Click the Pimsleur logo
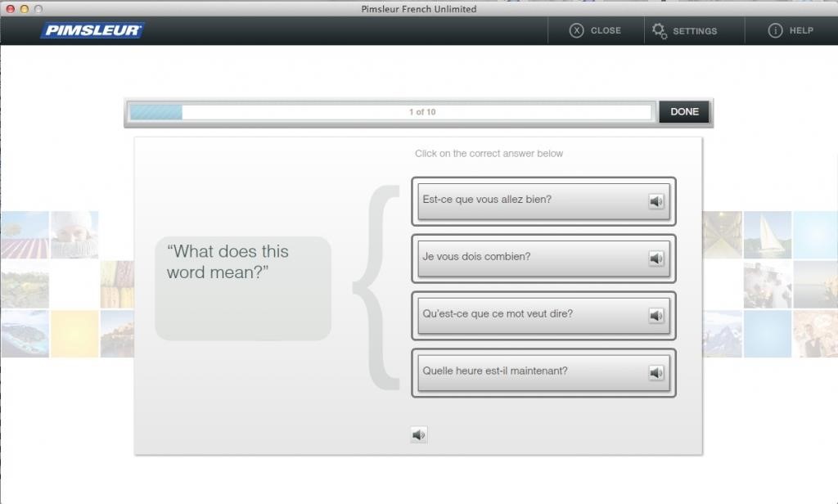The height and width of the screenshot is (504, 838). (x=92, y=30)
